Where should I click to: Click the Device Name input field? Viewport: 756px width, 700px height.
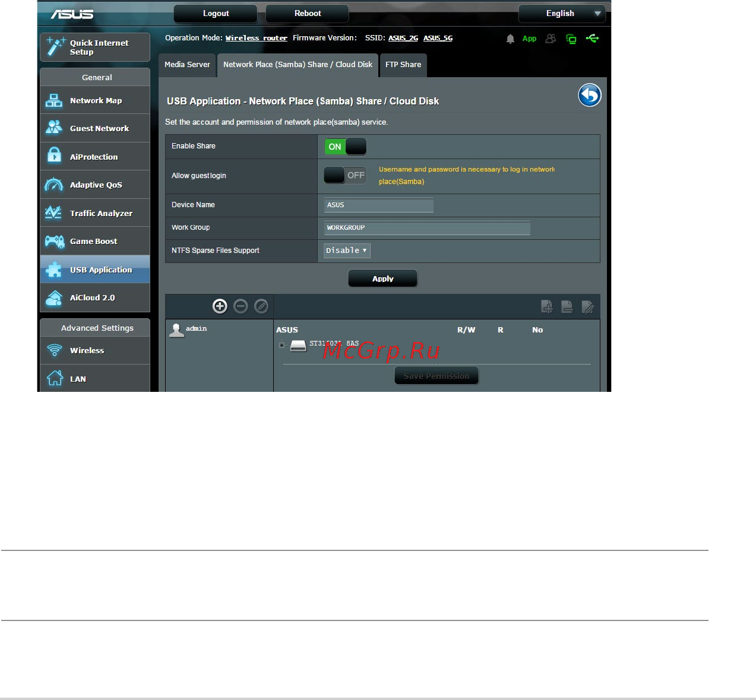[x=379, y=205]
